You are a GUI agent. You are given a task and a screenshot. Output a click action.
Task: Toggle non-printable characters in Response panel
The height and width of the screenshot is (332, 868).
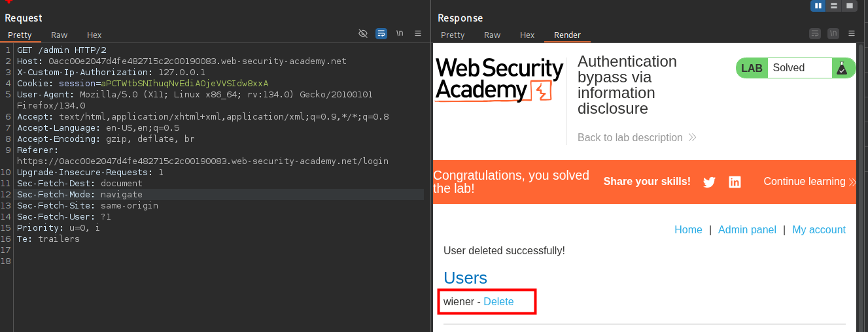click(833, 33)
